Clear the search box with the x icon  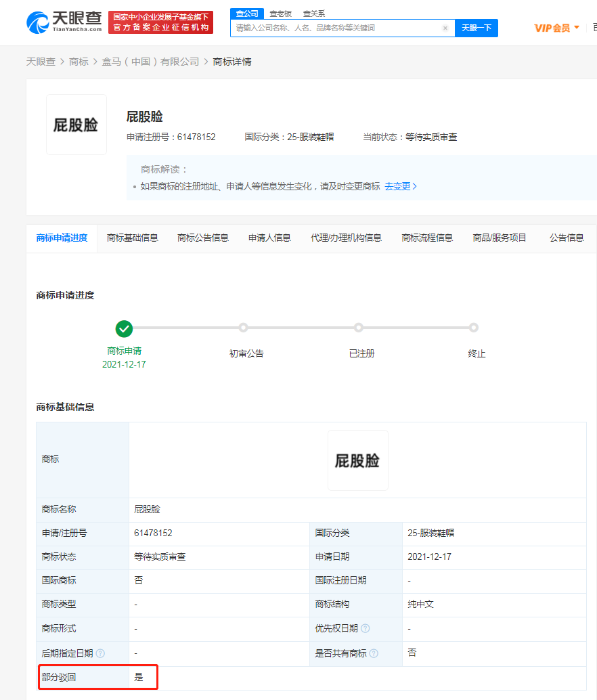tap(445, 28)
